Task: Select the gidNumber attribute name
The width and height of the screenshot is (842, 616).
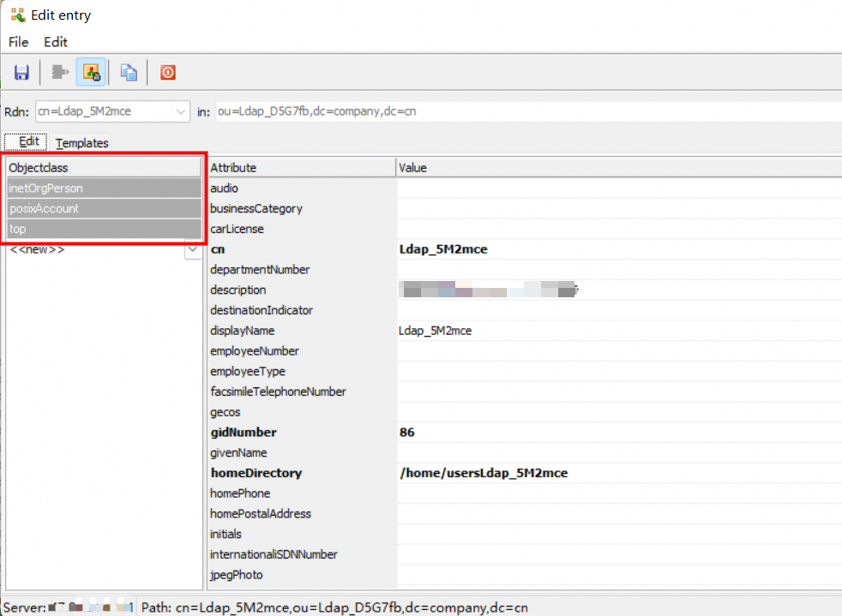Action: (244, 433)
